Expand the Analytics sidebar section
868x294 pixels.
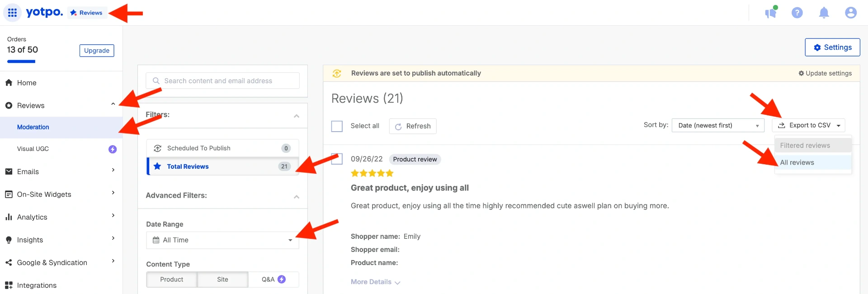pyautogui.click(x=113, y=215)
